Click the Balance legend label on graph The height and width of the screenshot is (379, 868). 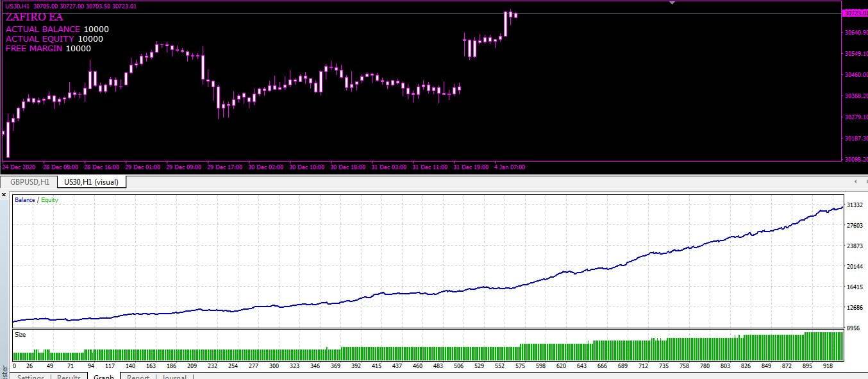[24, 200]
